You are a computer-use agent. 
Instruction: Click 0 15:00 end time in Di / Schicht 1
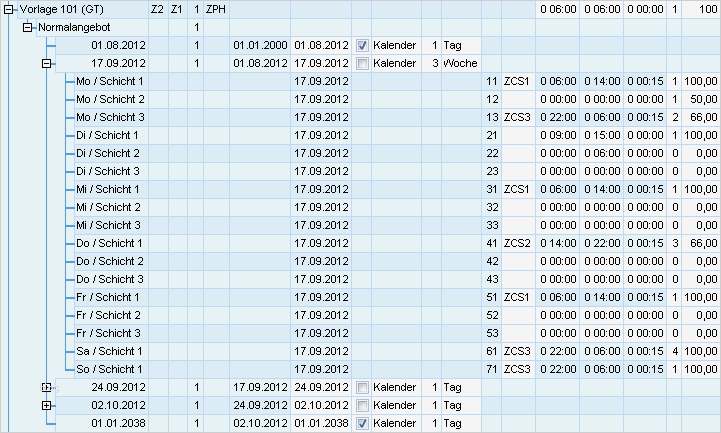[602, 135]
